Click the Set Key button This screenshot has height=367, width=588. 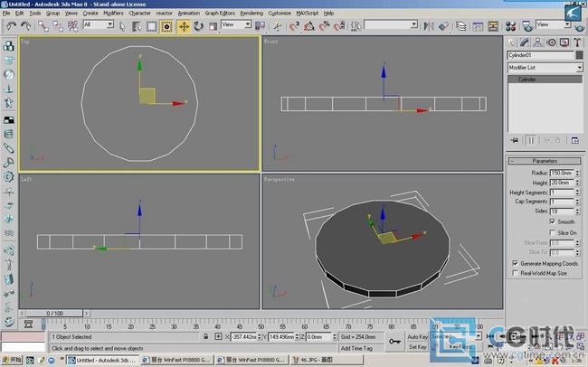pos(417,347)
